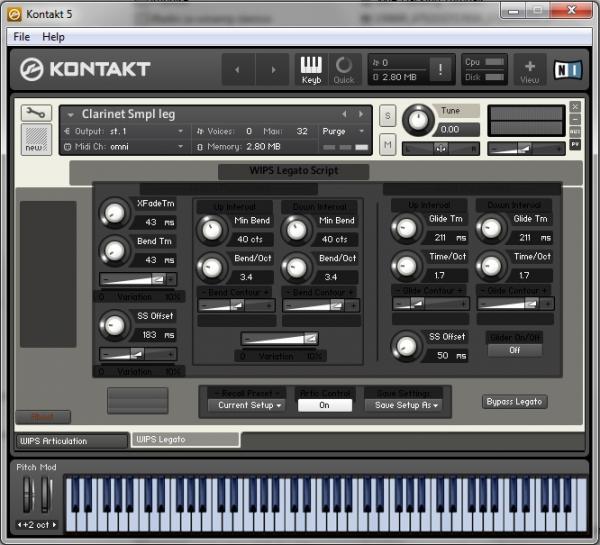Screen dimensions: 600x545
Task: Select previous instrument arrow beside Clarinet Smpl leg
Action: pos(344,114)
